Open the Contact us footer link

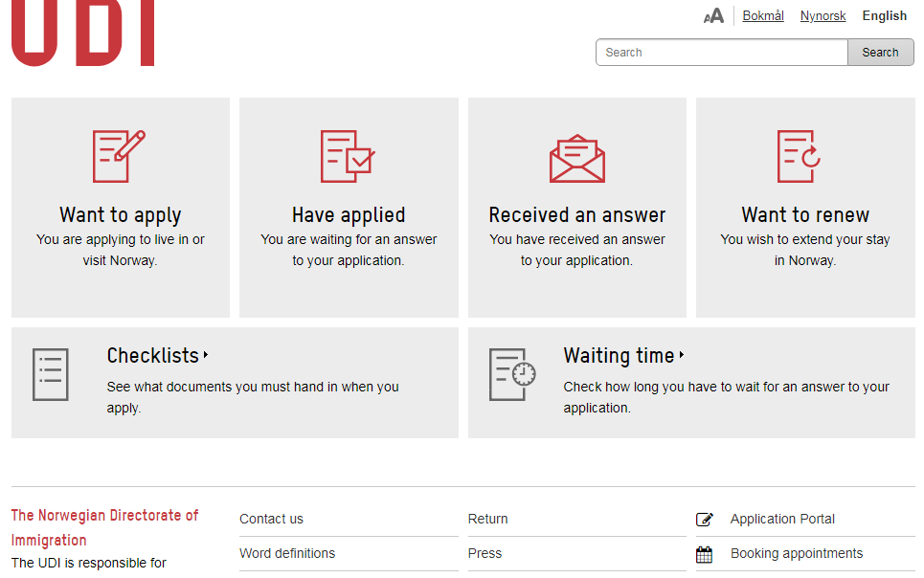(271, 519)
